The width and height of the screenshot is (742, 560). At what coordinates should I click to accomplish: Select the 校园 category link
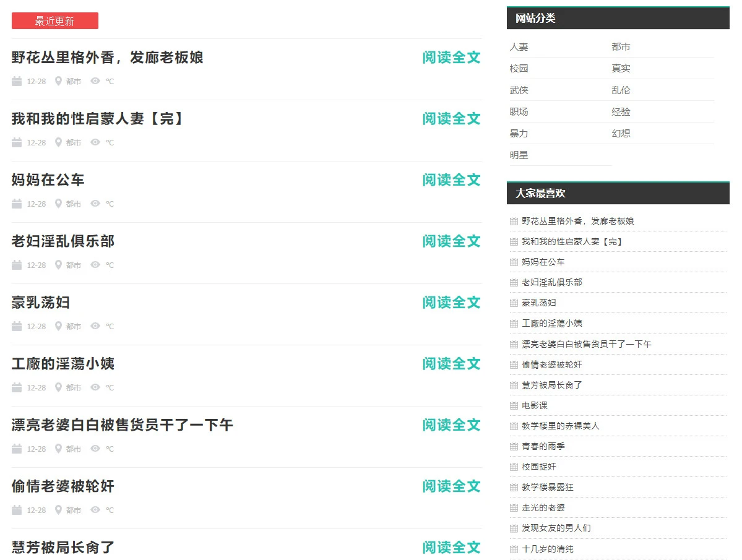pos(519,69)
